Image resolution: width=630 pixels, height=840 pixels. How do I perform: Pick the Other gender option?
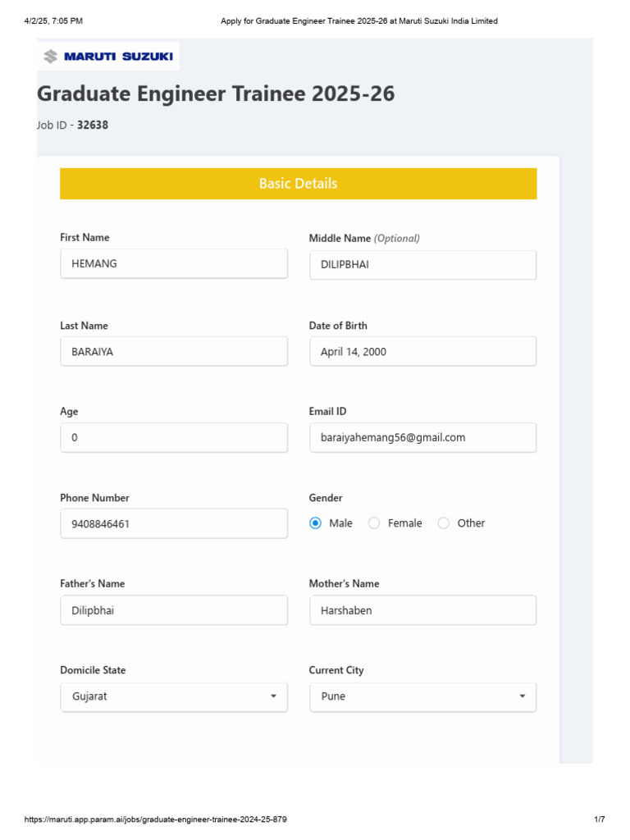tap(444, 523)
